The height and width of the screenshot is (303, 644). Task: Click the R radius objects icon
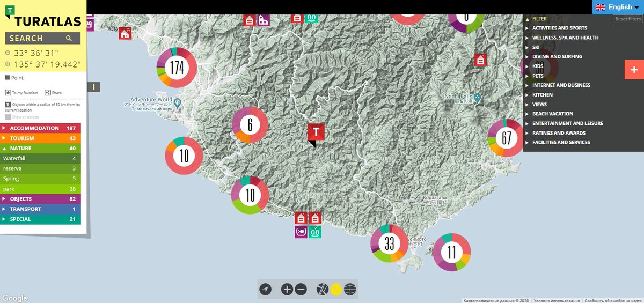pos(8,105)
